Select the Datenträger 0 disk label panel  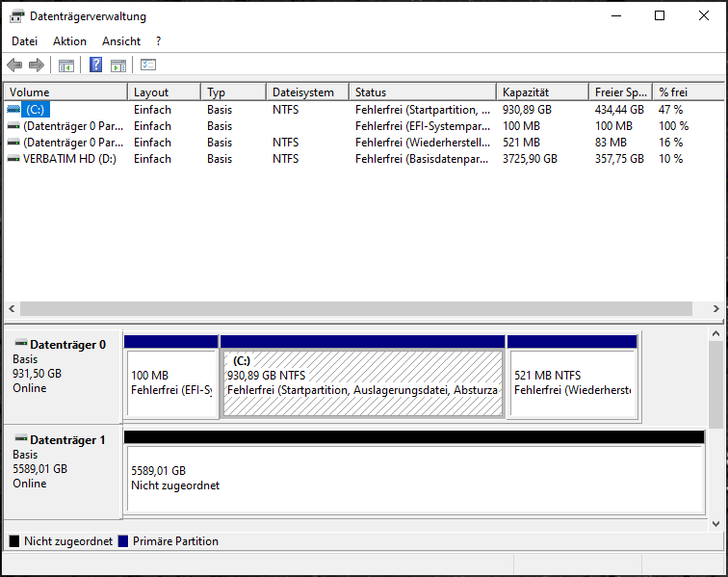coord(63,377)
